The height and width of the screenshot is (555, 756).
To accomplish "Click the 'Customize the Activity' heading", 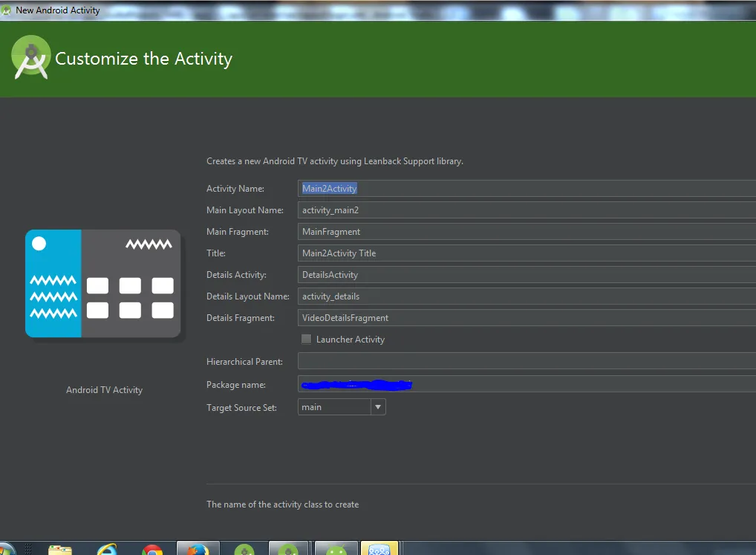I will coord(143,59).
